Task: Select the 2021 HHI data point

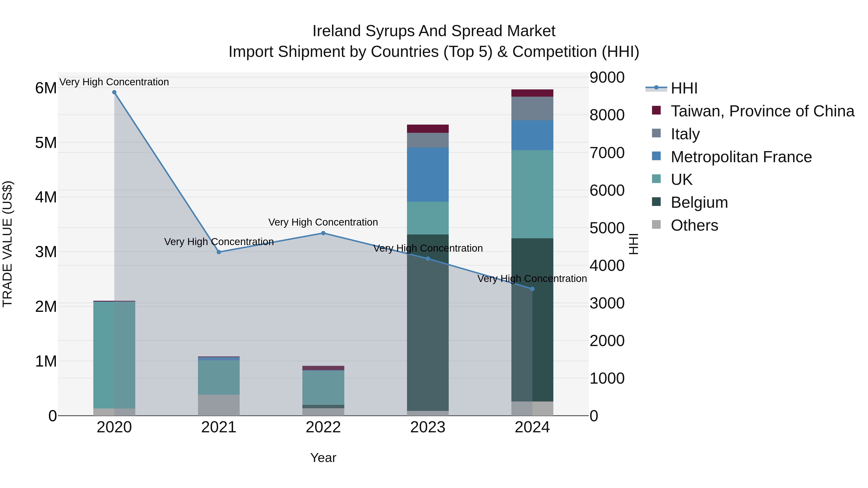Action: [219, 252]
